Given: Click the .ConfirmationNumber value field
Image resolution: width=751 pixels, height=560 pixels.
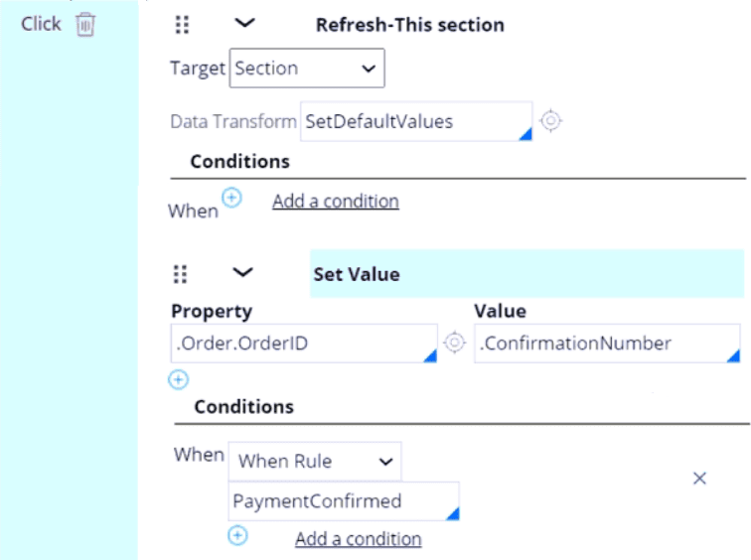Looking at the screenshot, I should (606, 344).
